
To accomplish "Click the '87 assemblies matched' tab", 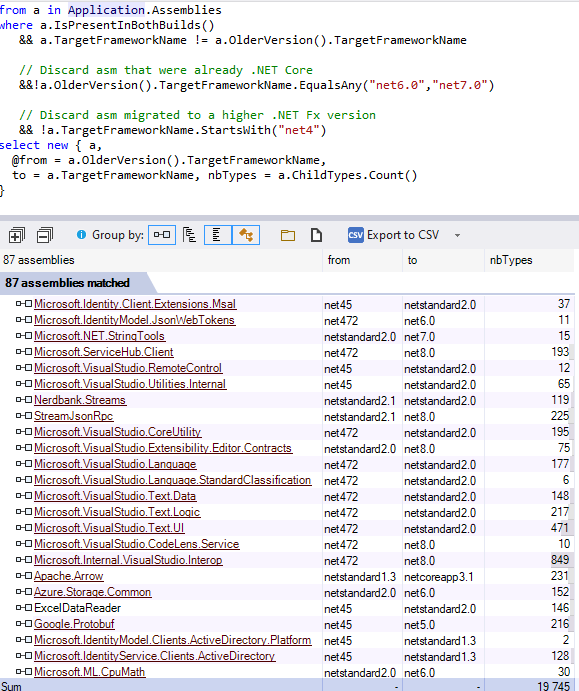I will [x=75, y=282].
